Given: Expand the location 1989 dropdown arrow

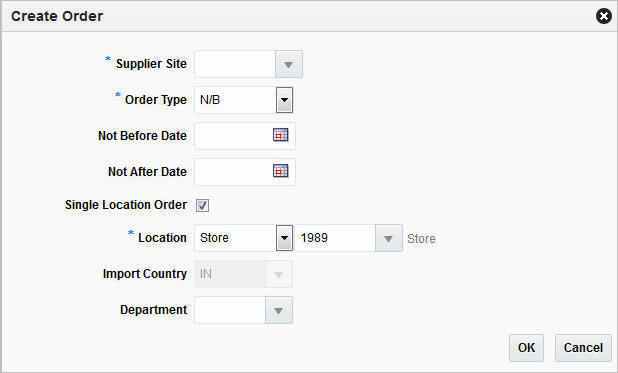Looking at the screenshot, I should pyautogui.click(x=388, y=238).
